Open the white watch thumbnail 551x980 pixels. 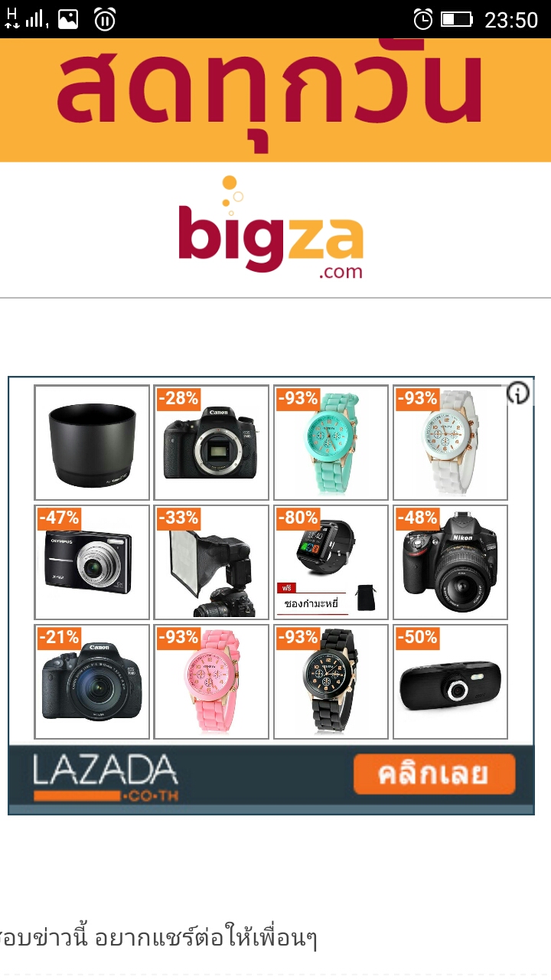point(450,443)
